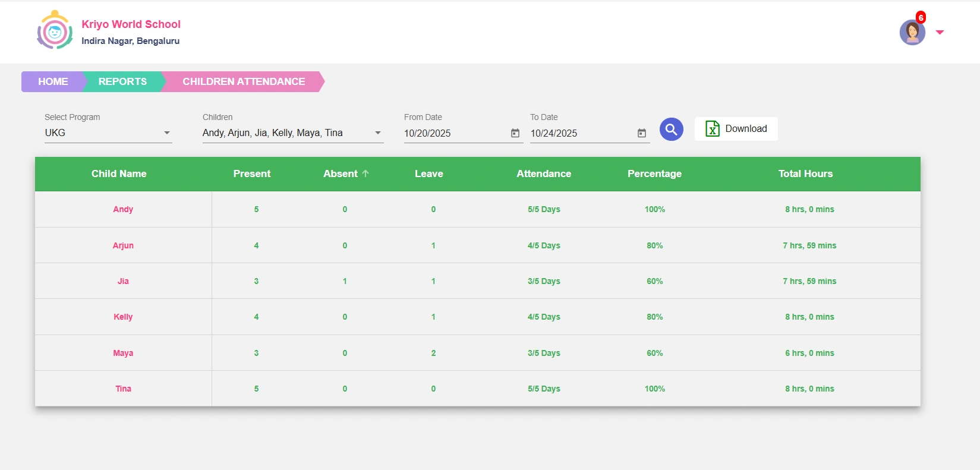
Task: Click Kelly's 4/5 Days attendance cell
Action: (x=544, y=317)
